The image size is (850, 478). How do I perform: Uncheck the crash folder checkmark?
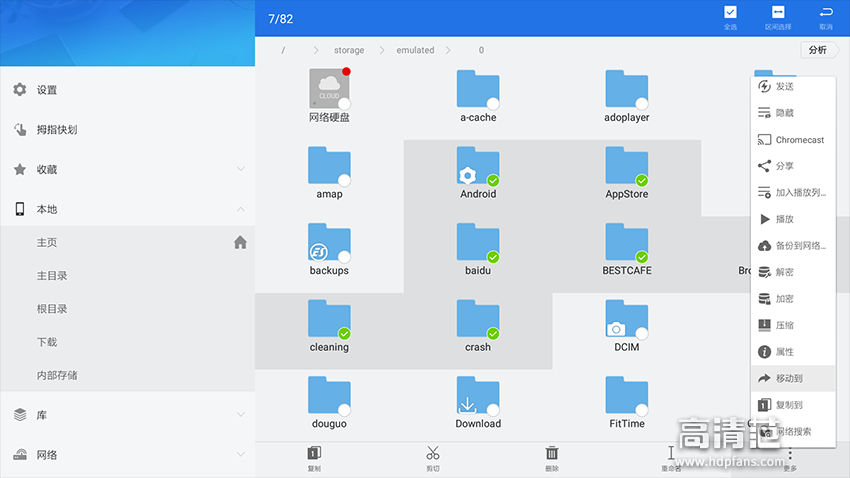pyautogui.click(x=493, y=333)
